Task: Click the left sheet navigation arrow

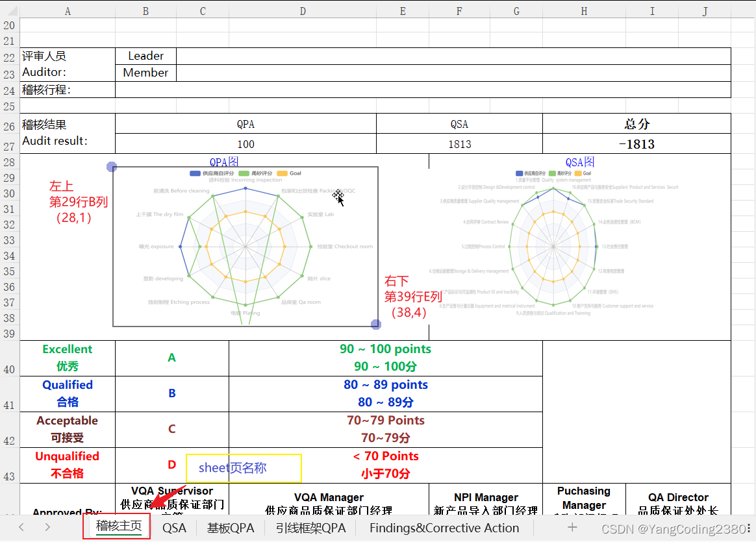Action: click(x=19, y=528)
